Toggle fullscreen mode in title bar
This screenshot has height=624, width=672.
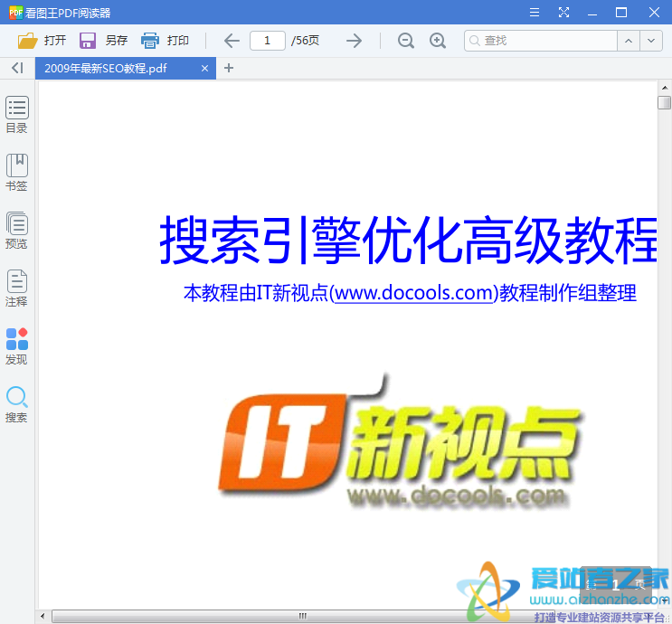pyautogui.click(x=564, y=13)
